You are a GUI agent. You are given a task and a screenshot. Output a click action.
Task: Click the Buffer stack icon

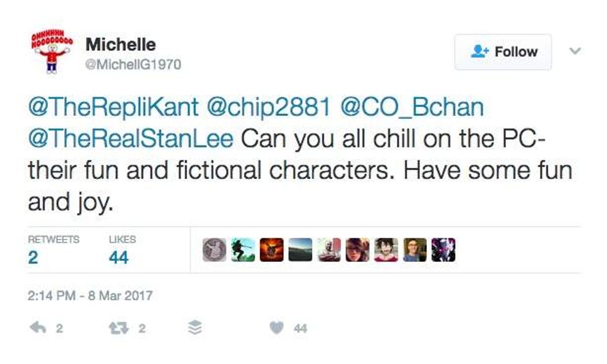[194, 329]
